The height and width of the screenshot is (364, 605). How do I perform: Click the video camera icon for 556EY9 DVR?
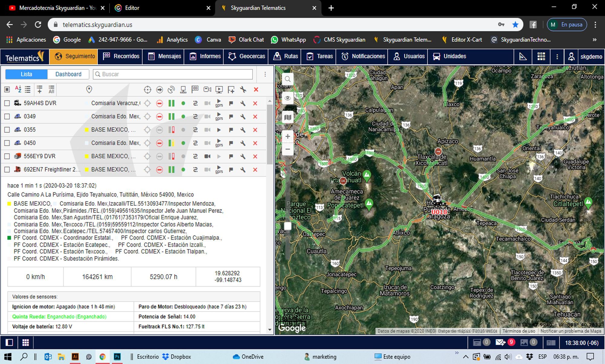(x=207, y=157)
